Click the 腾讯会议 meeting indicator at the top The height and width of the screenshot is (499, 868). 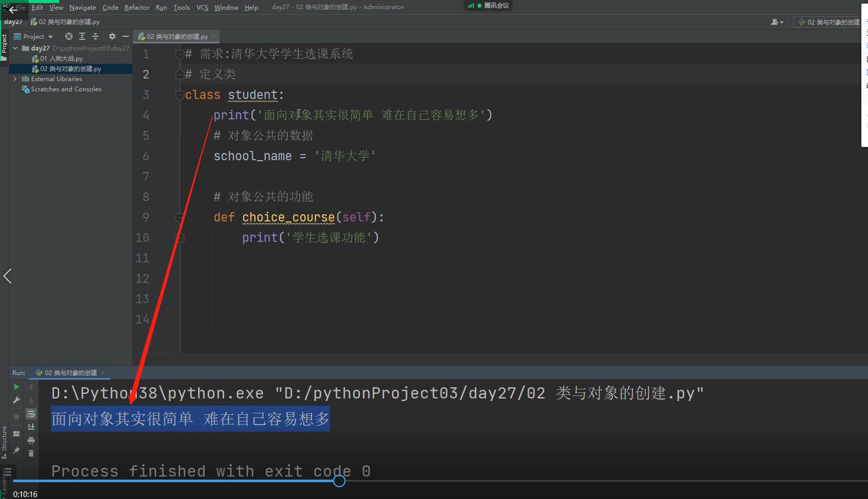(x=489, y=5)
